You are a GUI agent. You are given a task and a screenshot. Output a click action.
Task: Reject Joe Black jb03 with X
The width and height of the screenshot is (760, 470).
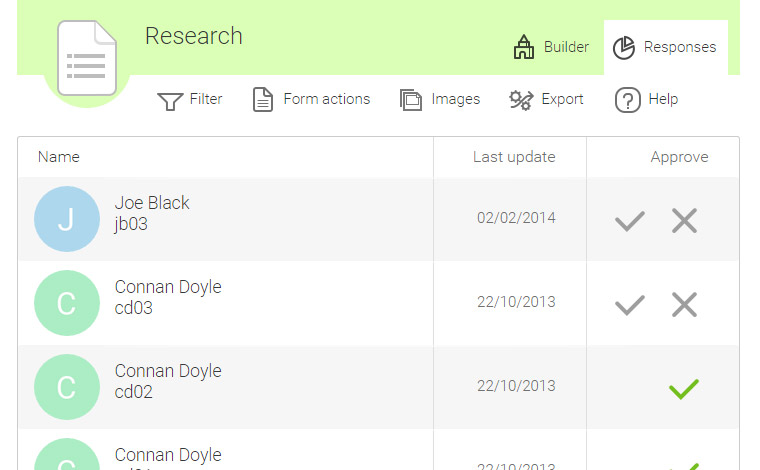pyautogui.click(x=684, y=220)
